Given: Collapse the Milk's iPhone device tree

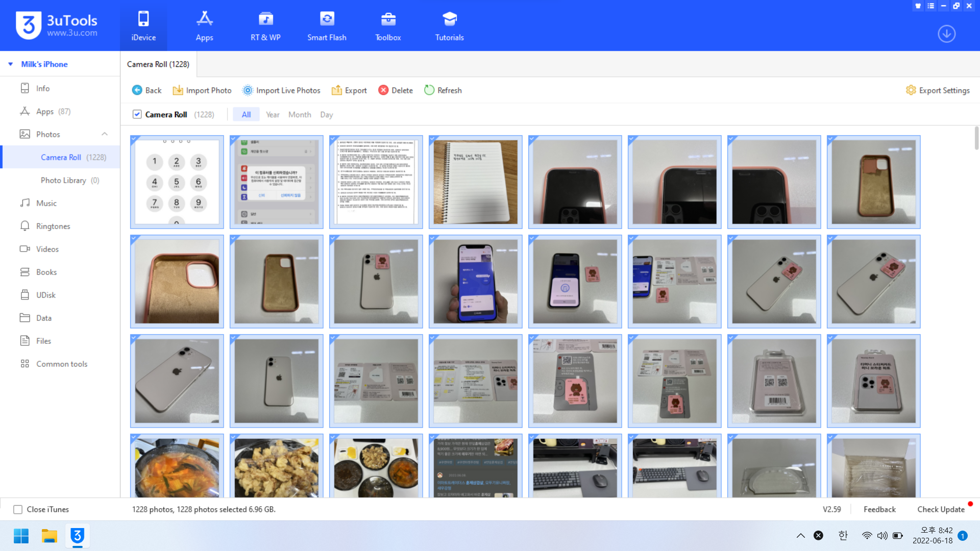Looking at the screenshot, I should point(10,64).
